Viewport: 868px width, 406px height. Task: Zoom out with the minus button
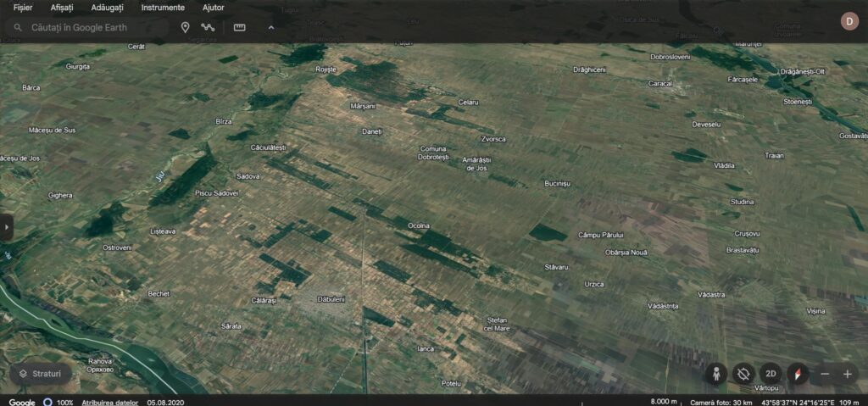point(825,374)
